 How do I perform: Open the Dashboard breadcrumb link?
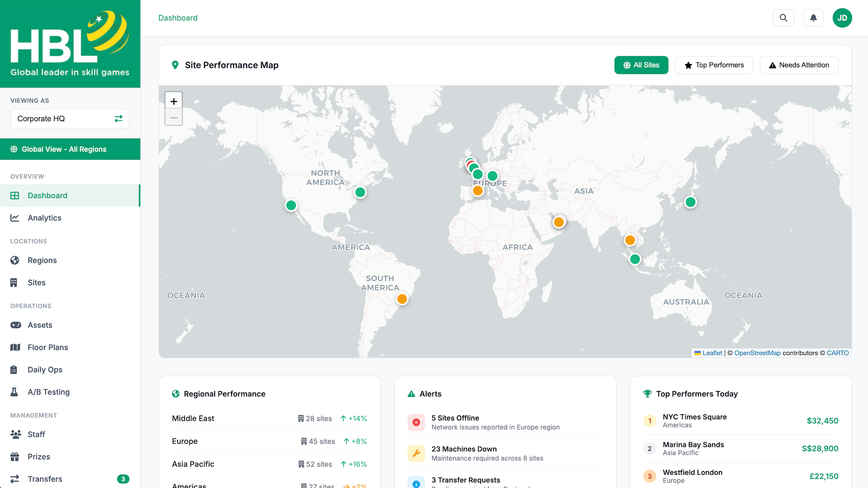coord(178,17)
